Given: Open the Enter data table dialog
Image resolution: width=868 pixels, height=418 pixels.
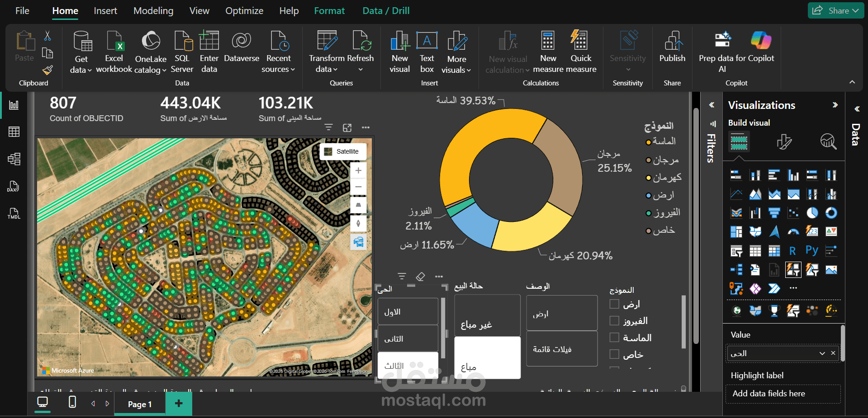Looking at the screenshot, I should coord(209,52).
